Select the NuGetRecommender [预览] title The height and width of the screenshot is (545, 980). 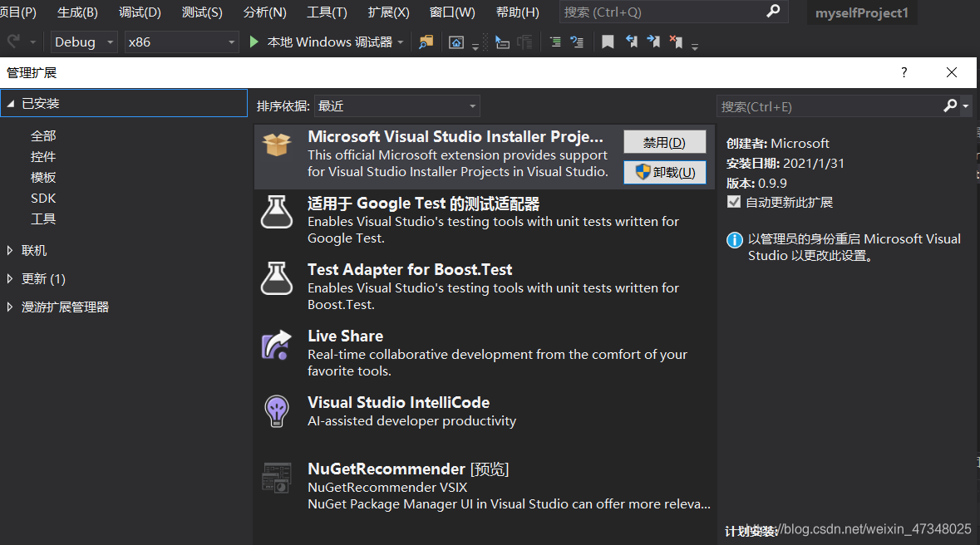[x=408, y=469]
